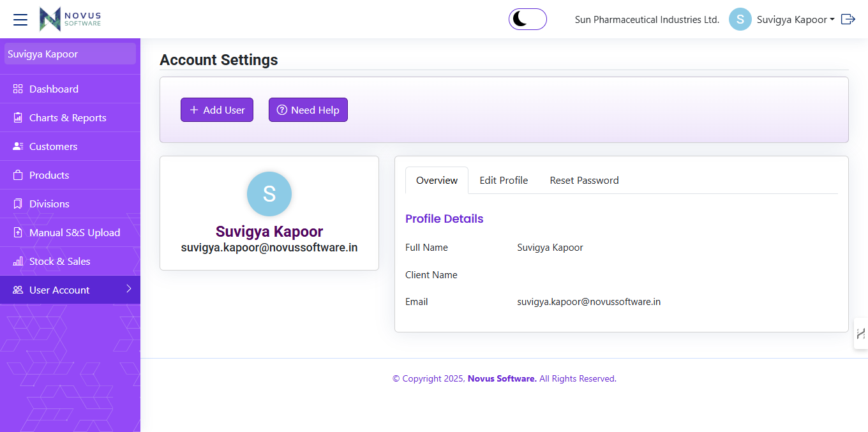Click Manual S&S Upload file icon
Viewport: 868px width, 432px height.
pos(18,232)
